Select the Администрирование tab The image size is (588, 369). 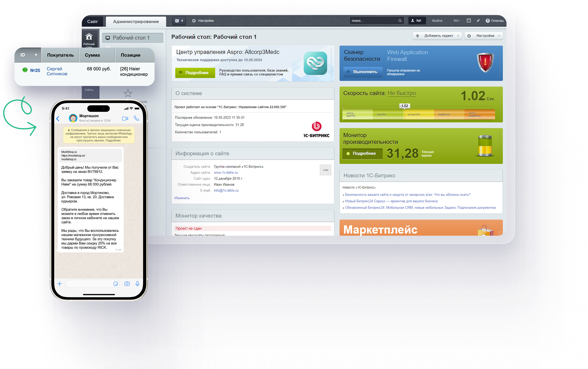(x=136, y=22)
